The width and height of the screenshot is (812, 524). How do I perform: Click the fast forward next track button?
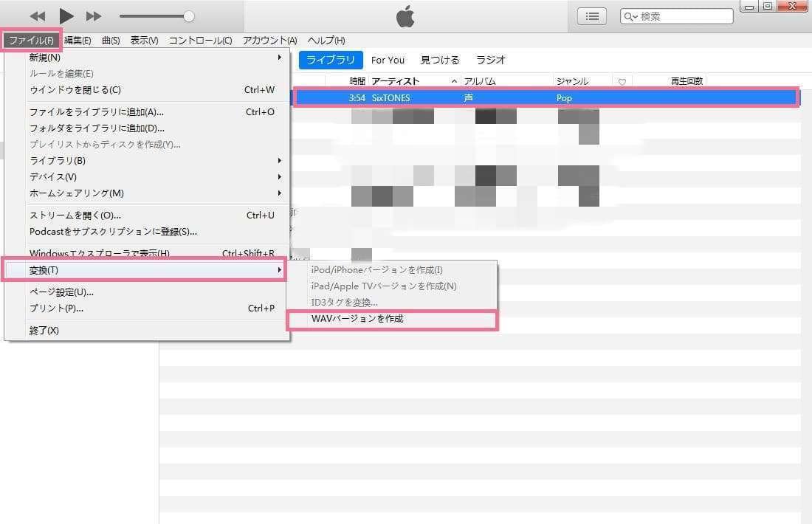[94, 16]
